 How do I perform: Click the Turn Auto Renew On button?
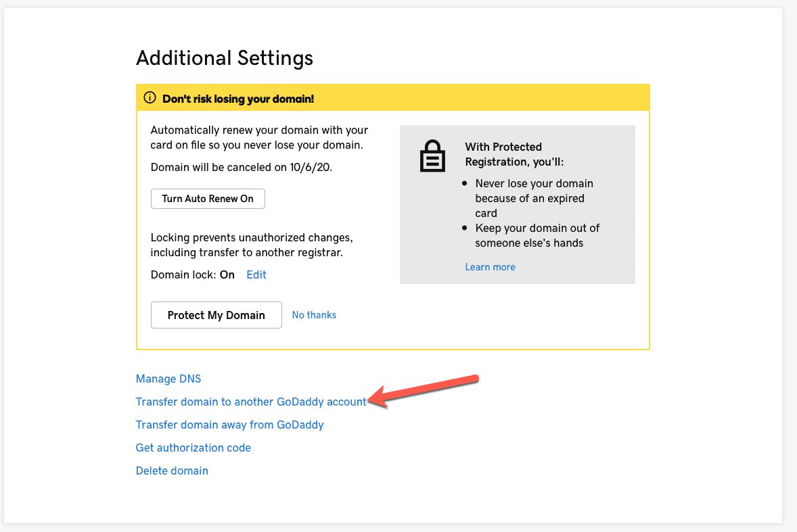208,198
